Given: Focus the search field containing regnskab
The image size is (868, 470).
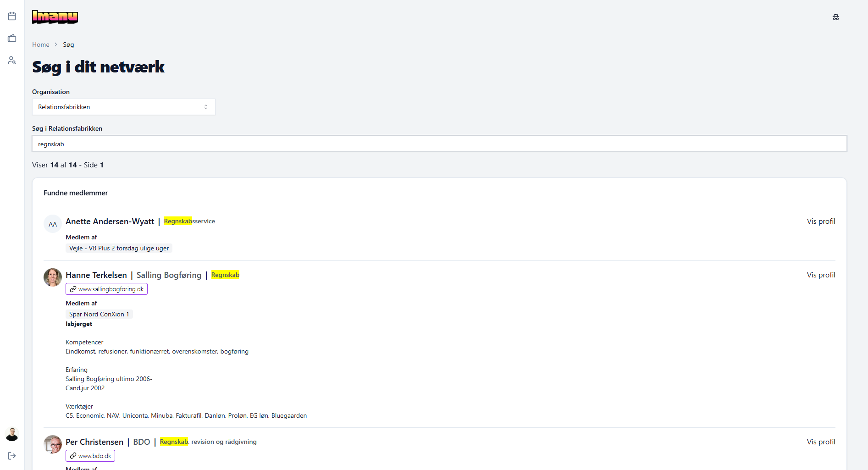Looking at the screenshot, I should pyautogui.click(x=439, y=144).
